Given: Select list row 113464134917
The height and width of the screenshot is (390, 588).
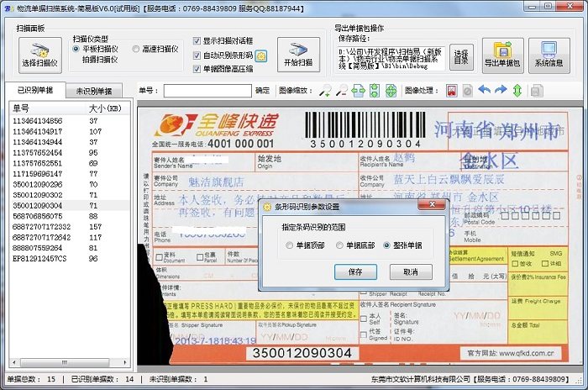Looking at the screenshot, I should (70, 131).
